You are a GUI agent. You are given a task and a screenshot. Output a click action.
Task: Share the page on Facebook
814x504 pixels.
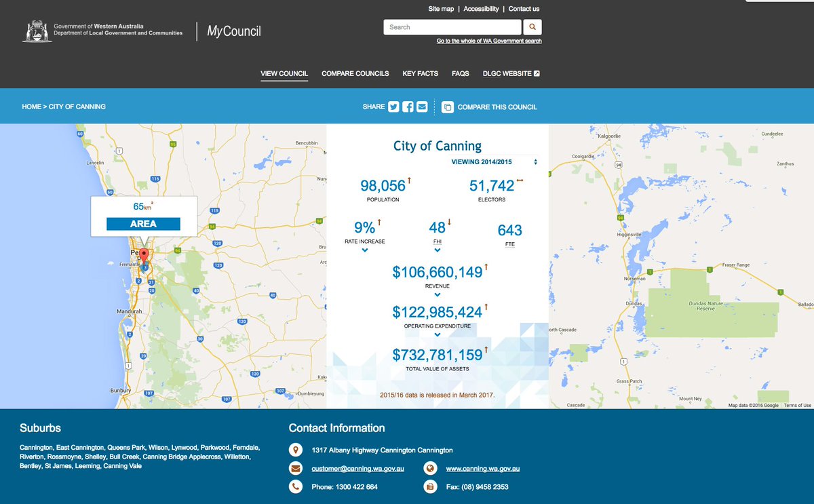click(407, 106)
